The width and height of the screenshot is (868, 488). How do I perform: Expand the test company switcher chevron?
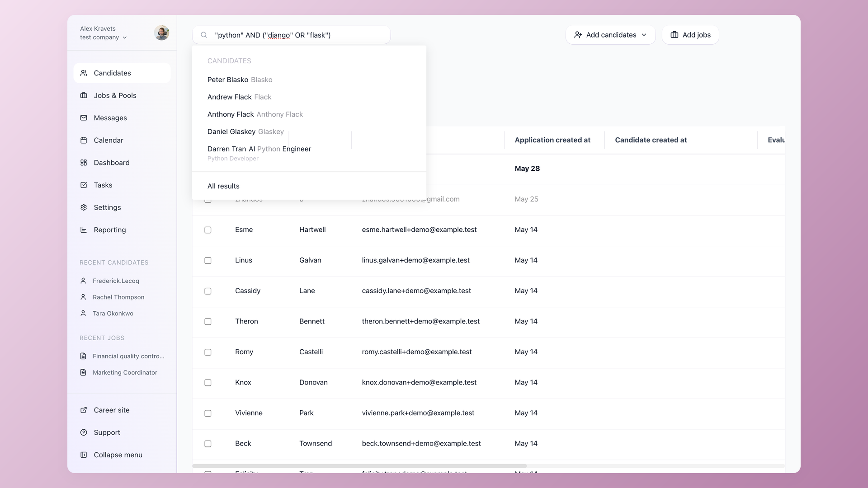click(x=125, y=38)
